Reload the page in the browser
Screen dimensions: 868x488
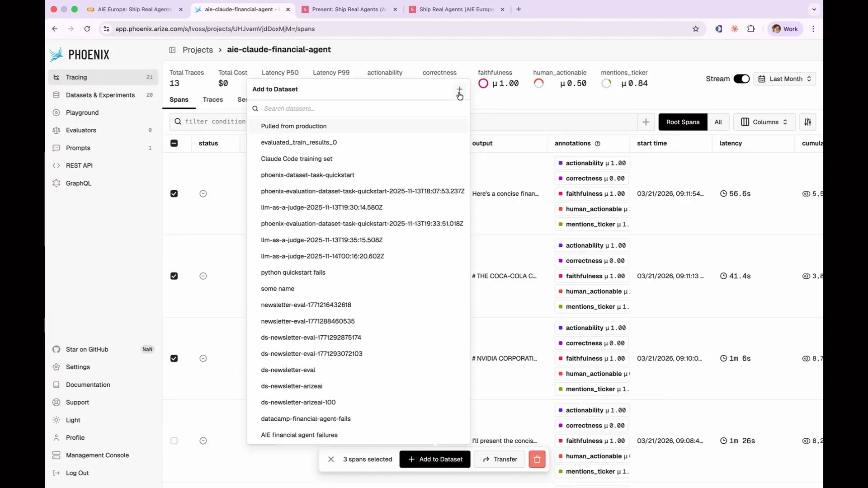pyautogui.click(x=87, y=29)
